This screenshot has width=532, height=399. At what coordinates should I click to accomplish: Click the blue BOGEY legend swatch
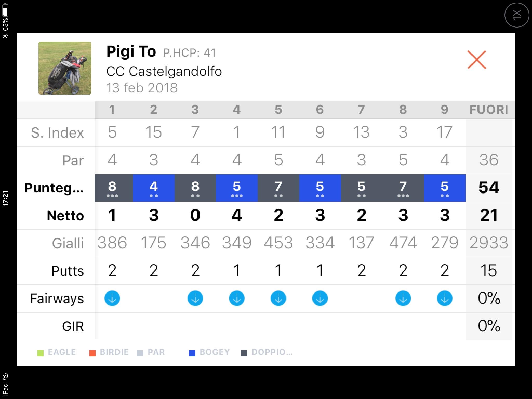tap(192, 353)
